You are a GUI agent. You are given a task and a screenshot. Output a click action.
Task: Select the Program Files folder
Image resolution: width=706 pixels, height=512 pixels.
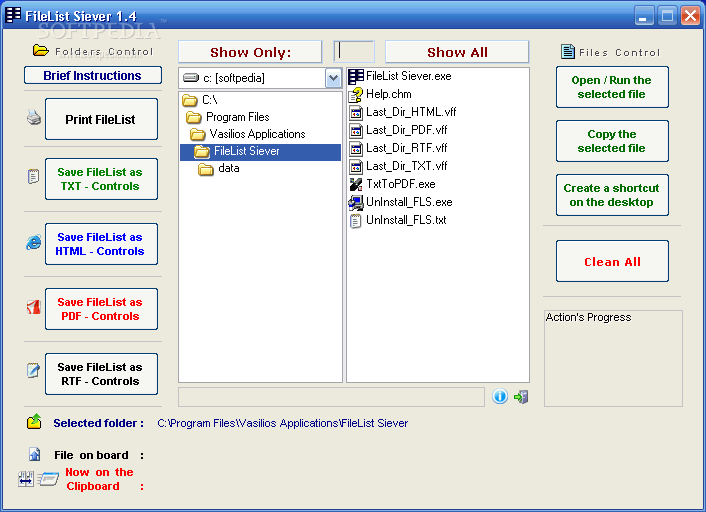click(238, 117)
